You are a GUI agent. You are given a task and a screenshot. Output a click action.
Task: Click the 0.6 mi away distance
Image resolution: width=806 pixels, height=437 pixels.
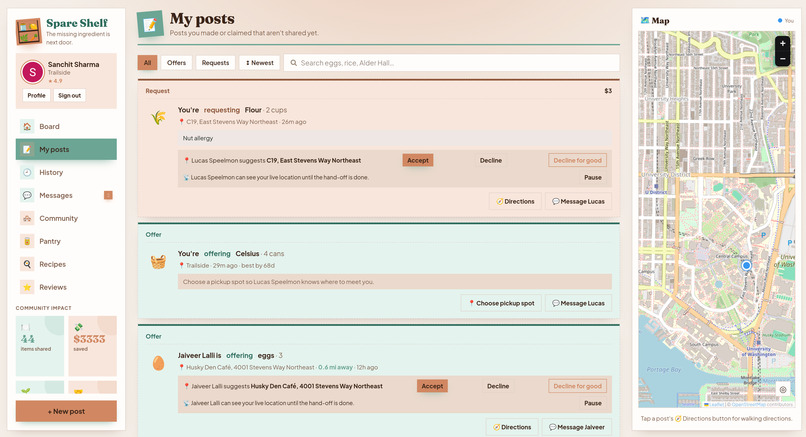(x=335, y=368)
